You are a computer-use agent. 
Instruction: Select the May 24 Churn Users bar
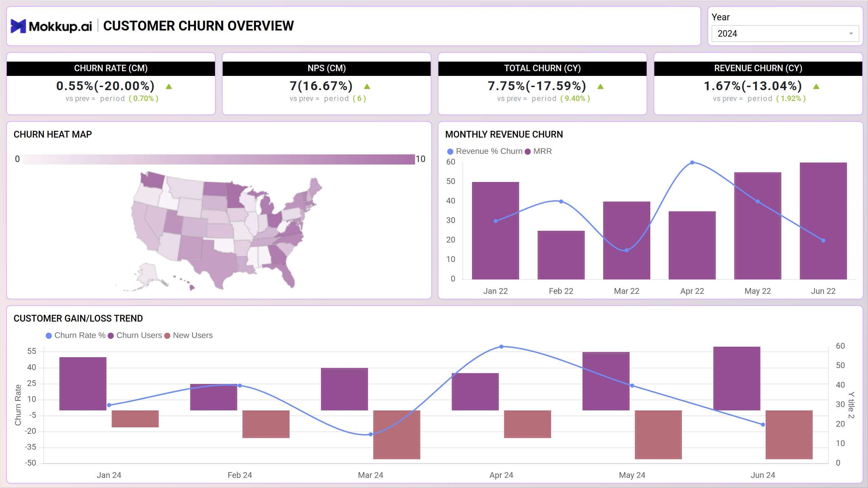pyautogui.click(x=606, y=381)
